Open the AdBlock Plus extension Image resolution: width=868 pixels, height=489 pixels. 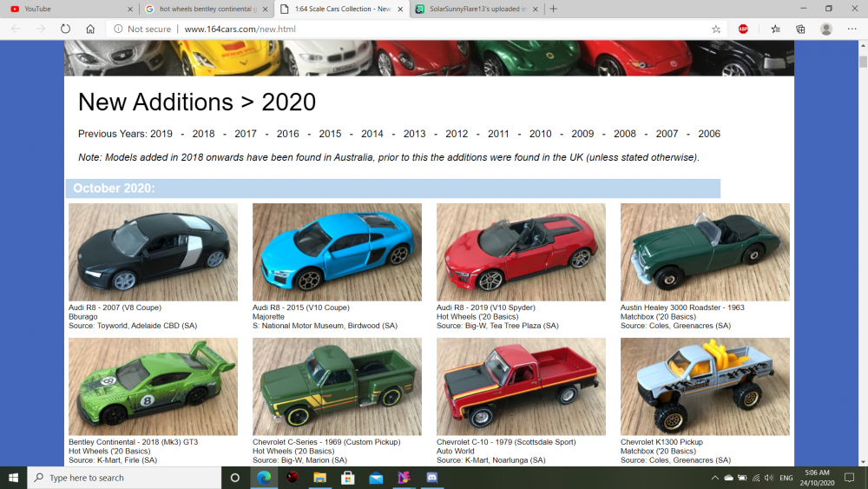743,29
